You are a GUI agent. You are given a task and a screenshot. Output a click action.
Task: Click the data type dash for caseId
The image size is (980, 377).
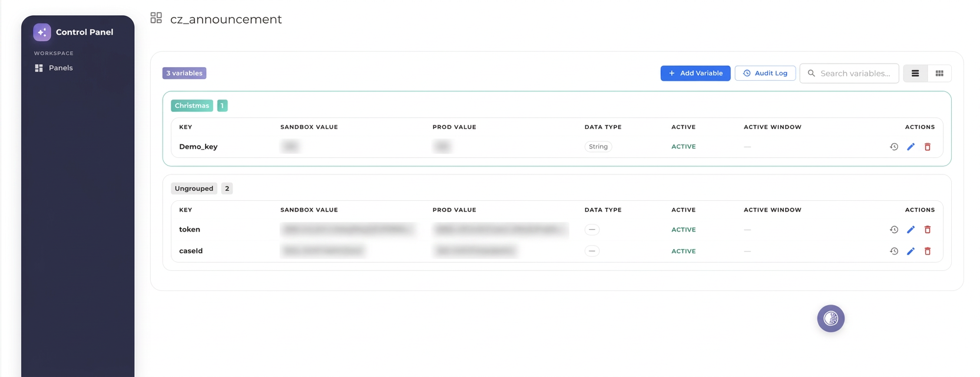[592, 251]
